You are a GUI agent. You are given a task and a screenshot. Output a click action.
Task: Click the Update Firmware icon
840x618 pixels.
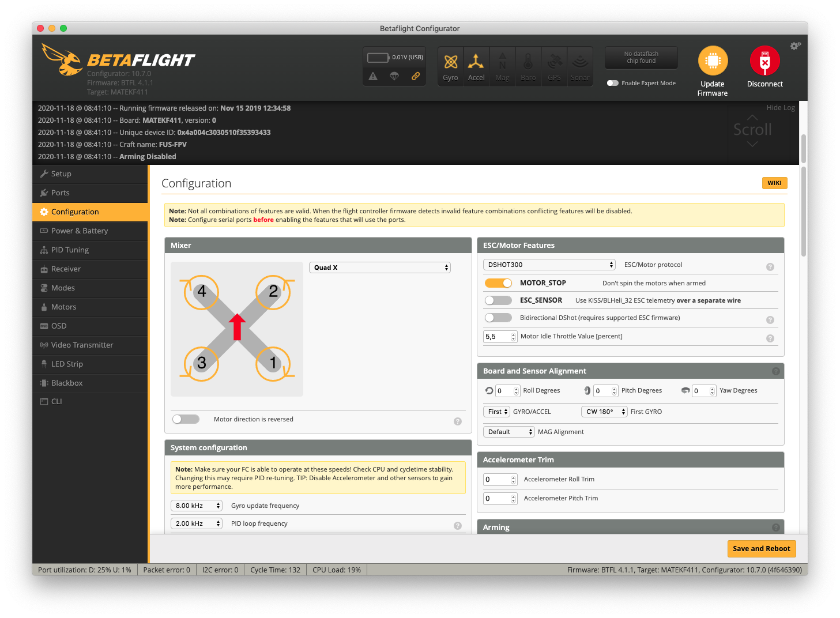coord(713,61)
